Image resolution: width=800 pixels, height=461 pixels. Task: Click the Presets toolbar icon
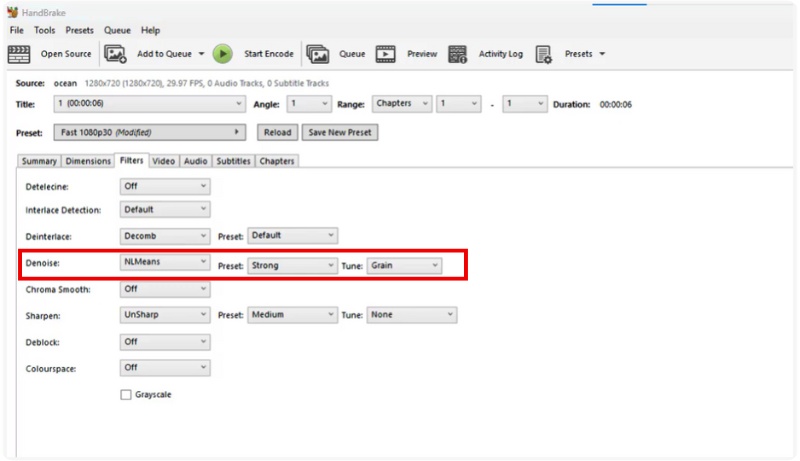click(x=544, y=54)
